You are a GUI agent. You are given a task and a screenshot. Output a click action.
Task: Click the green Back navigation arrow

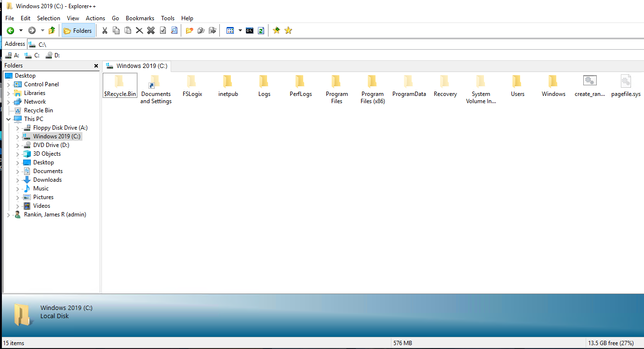[x=10, y=30]
